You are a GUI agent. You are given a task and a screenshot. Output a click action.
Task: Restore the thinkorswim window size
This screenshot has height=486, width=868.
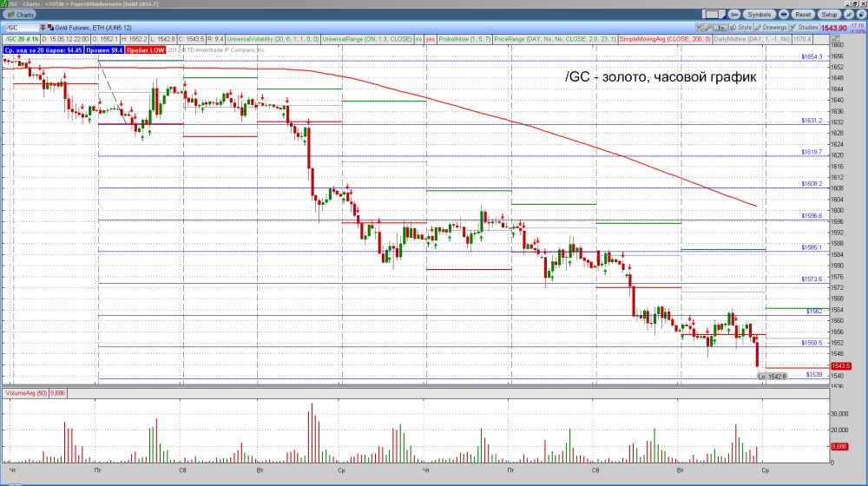click(x=855, y=3)
